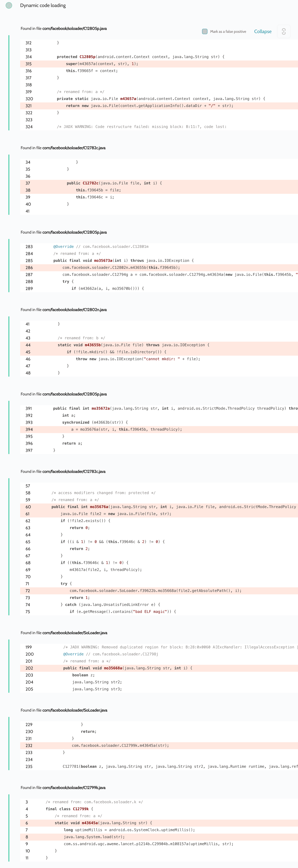
Task: Click line 44 static void m43655b
Action: coord(133,345)
